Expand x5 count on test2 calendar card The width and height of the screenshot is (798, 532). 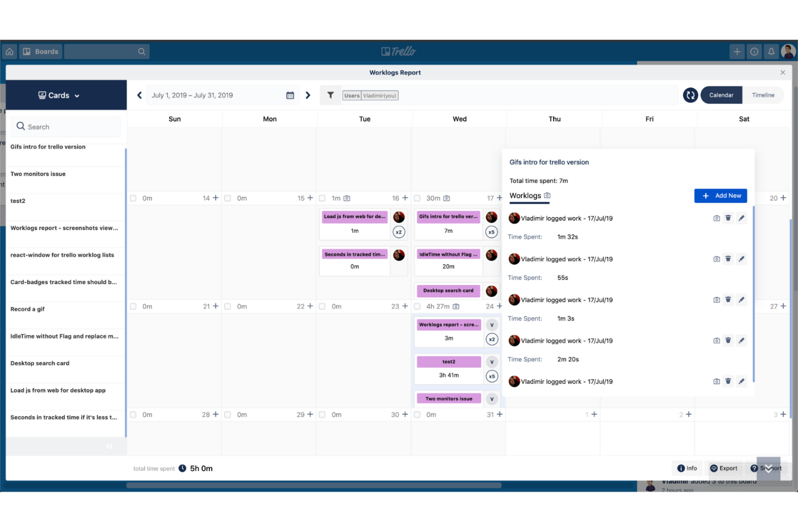click(492, 377)
